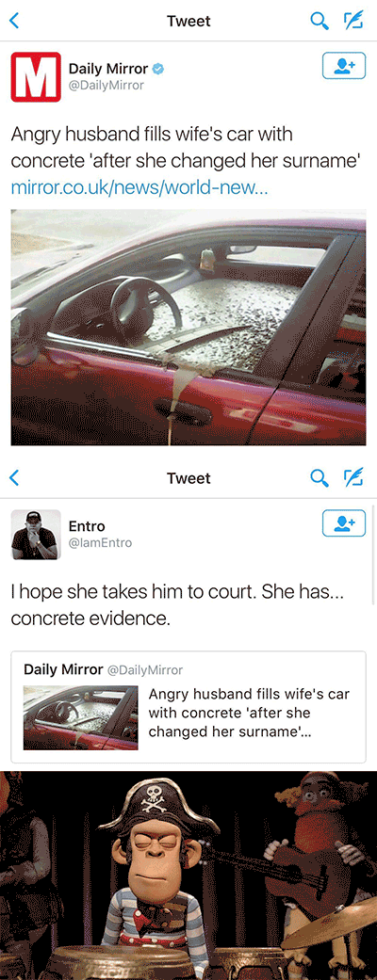This screenshot has height=980, width=377.
Task: Open the @IamEntro handle
Action: pyautogui.click(x=100, y=542)
